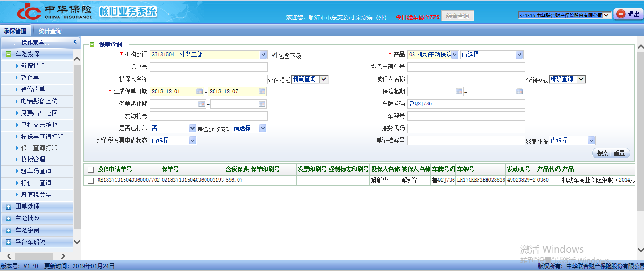Image resolution: width=644 pixels, height=271 pixels.
Task: Open the company selector dropdown at top right
Action: tap(607, 15)
